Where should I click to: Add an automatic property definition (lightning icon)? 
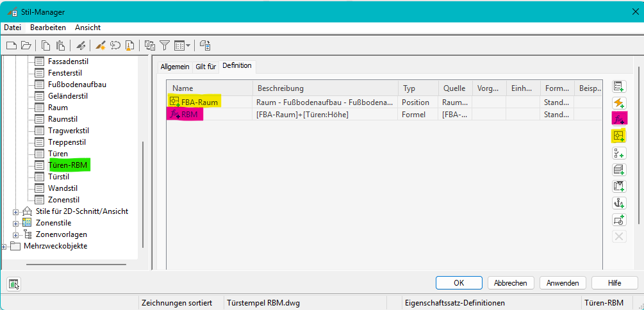tap(619, 102)
